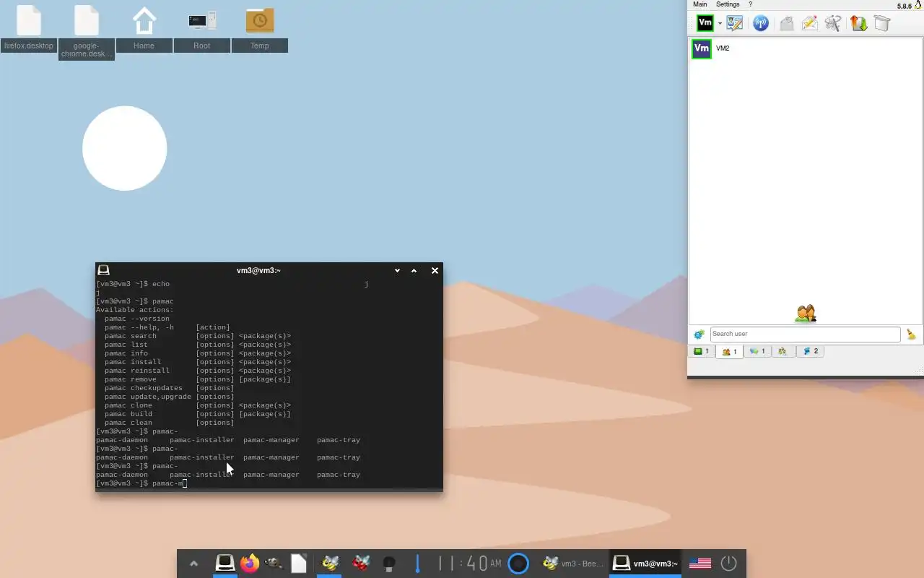Switch to vm3 - Bee... taskbar window
The image size is (924, 578).
pyautogui.click(x=574, y=564)
